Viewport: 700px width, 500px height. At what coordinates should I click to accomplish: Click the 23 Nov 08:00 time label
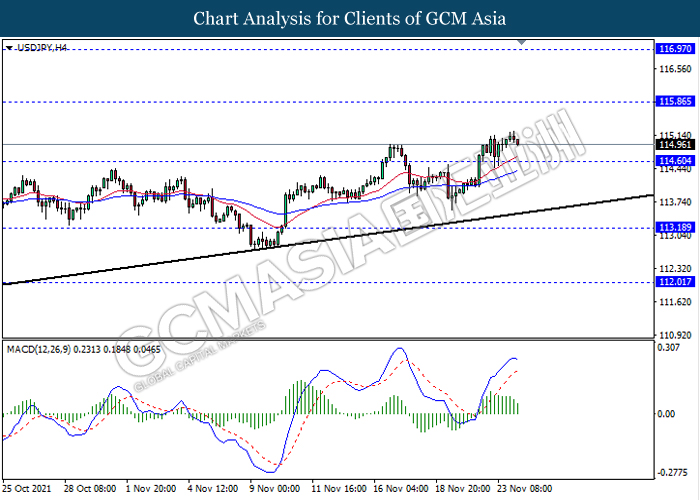525,489
